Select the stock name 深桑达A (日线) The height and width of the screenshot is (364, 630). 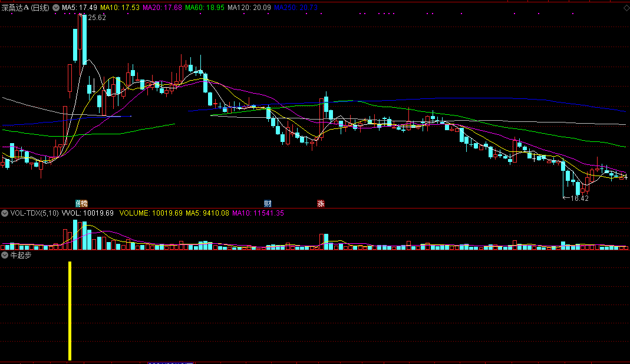pos(25,8)
